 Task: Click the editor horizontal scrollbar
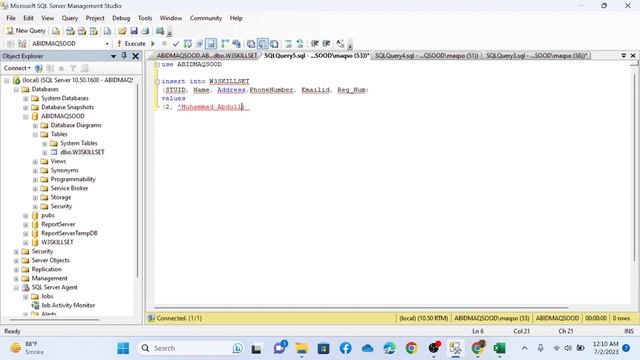coord(361,307)
